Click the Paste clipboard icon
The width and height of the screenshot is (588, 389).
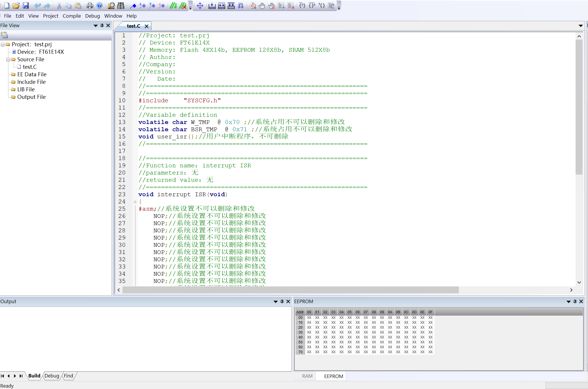[x=78, y=5]
